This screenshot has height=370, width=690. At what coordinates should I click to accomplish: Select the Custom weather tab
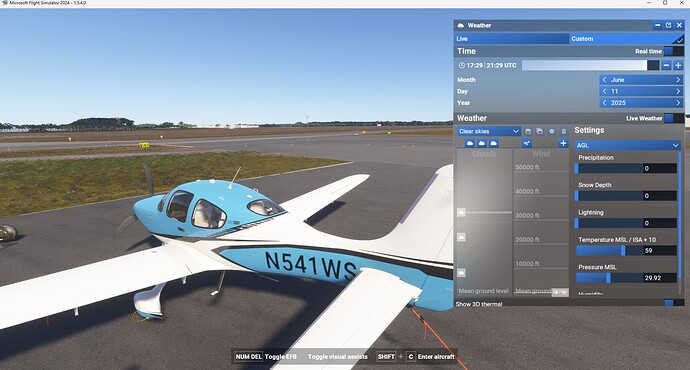[x=627, y=39]
